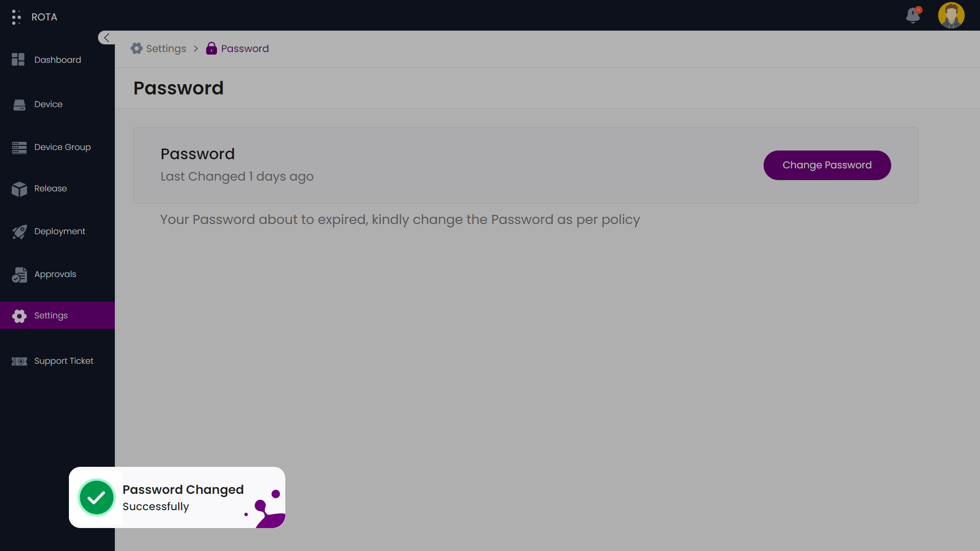The image size is (980, 551).
Task: Click Change Password button
Action: click(826, 165)
